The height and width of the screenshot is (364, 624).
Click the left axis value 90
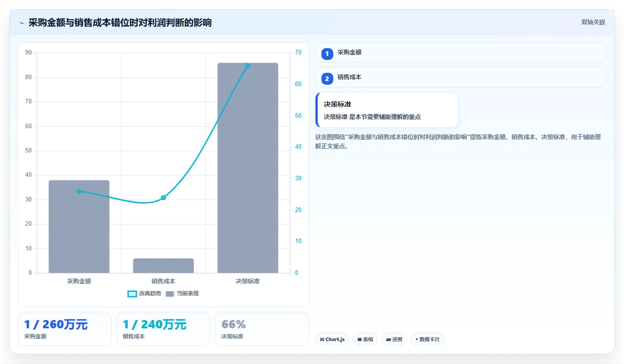point(28,53)
